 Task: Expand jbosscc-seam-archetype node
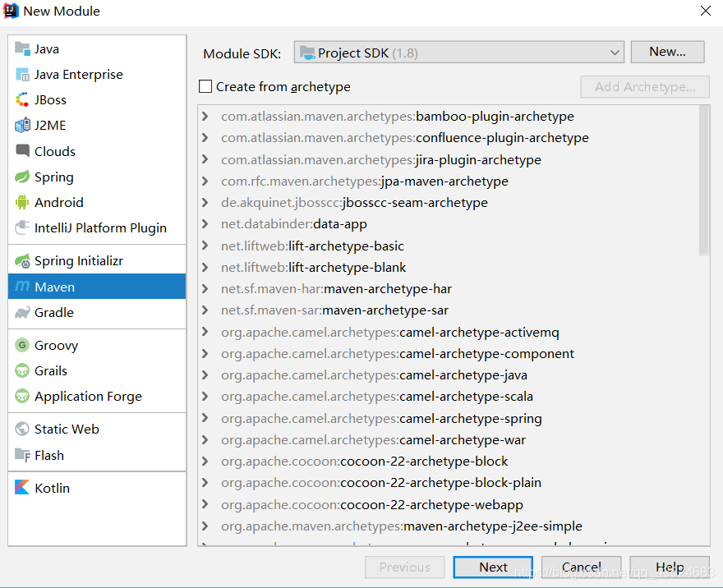pyautogui.click(x=205, y=202)
